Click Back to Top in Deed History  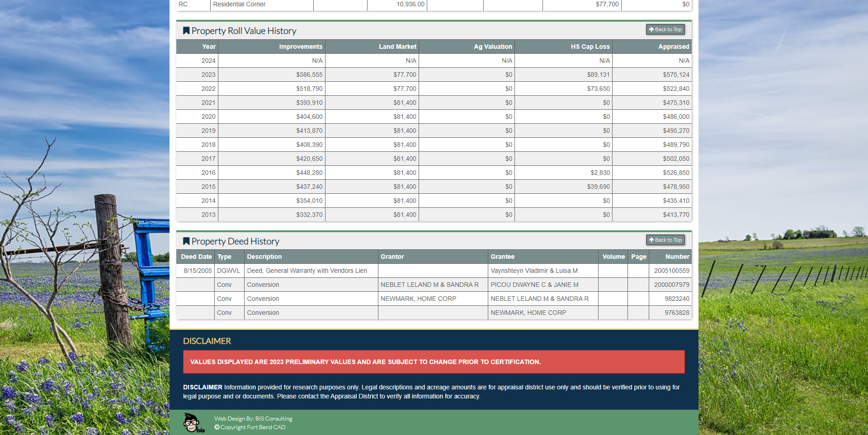(x=665, y=240)
